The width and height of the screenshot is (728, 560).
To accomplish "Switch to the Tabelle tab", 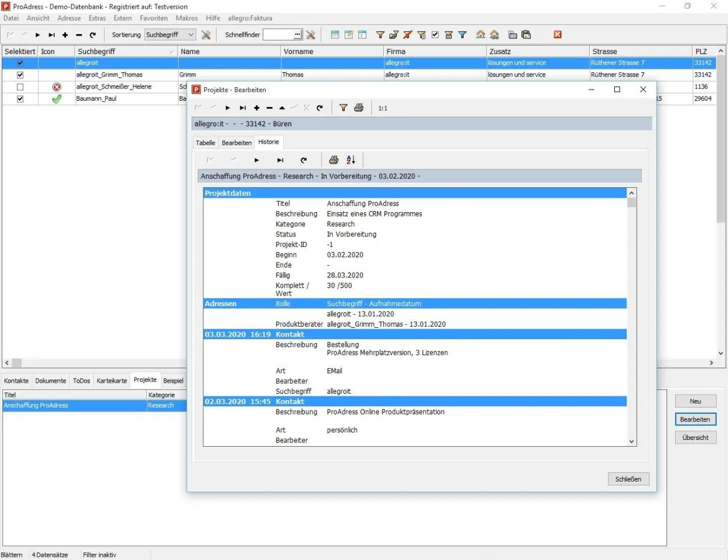I will 205,142.
